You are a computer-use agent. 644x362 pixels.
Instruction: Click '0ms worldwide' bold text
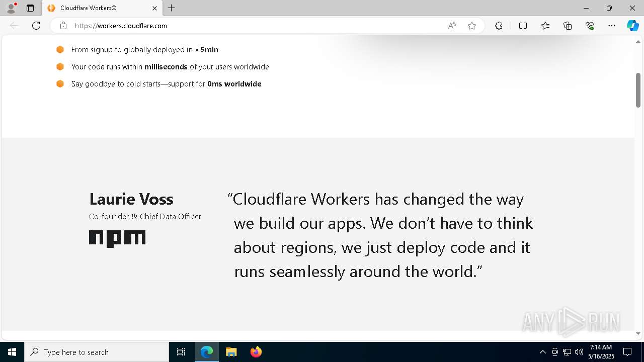(234, 84)
